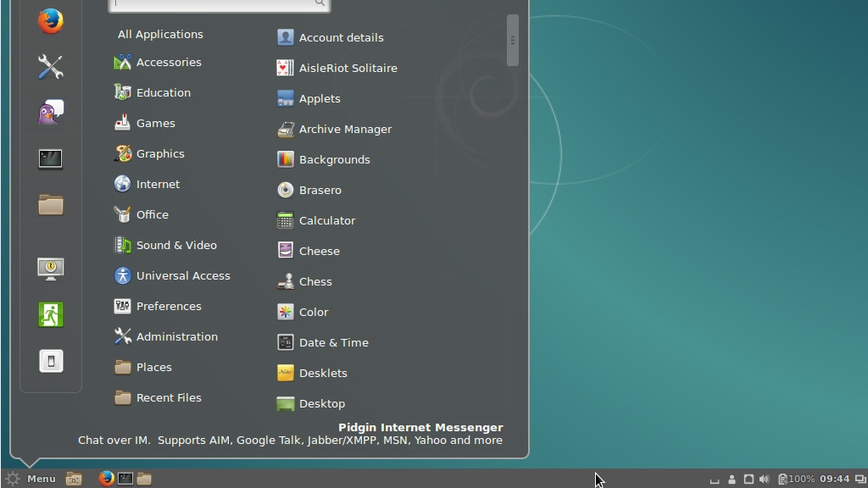Launch Firefox from the menu sidebar
This screenshot has height=488, width=868.
tap(49, 22)
